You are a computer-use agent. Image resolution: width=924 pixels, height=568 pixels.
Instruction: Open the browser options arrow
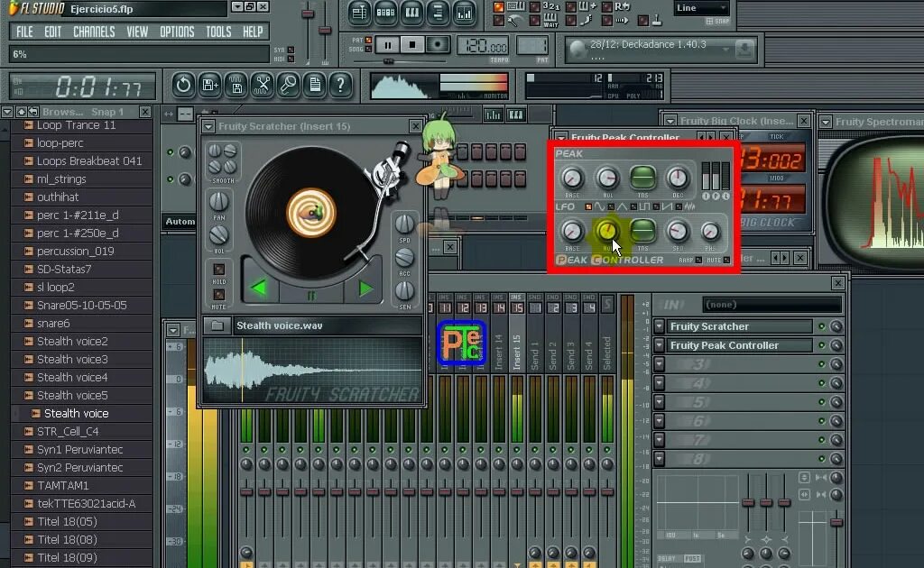(x=7, y=111)
